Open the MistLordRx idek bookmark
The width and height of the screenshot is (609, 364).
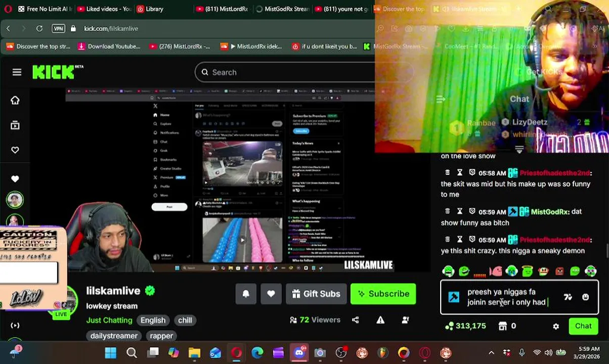coord(251,47)
